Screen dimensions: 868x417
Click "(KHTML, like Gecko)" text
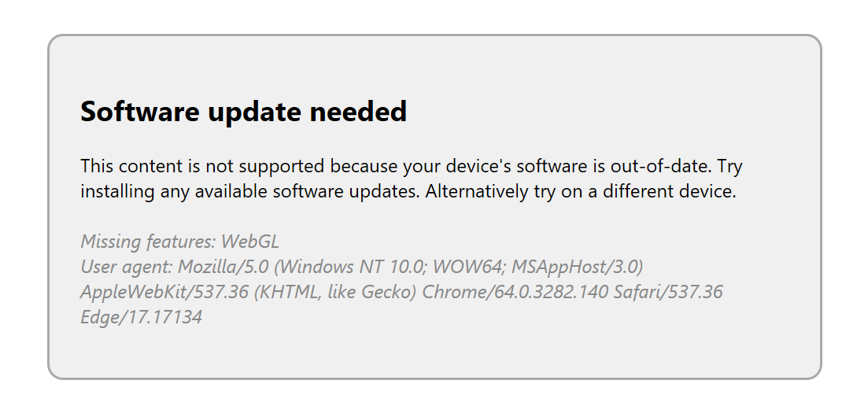(335, 292)
